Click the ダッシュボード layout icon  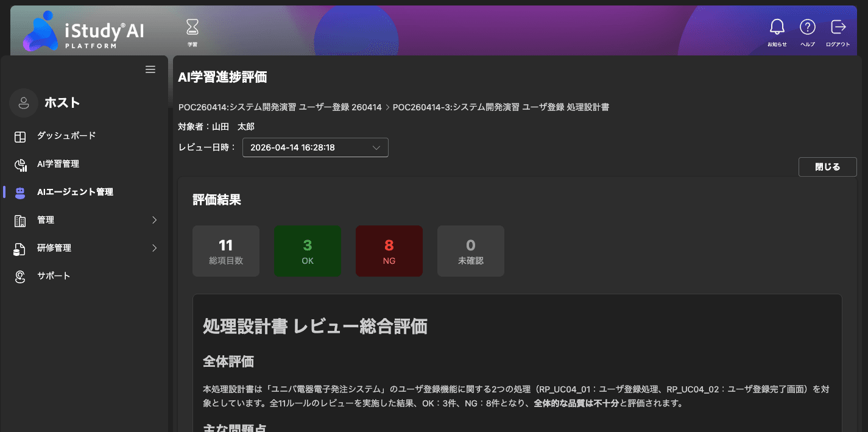[x=20, y=136]
